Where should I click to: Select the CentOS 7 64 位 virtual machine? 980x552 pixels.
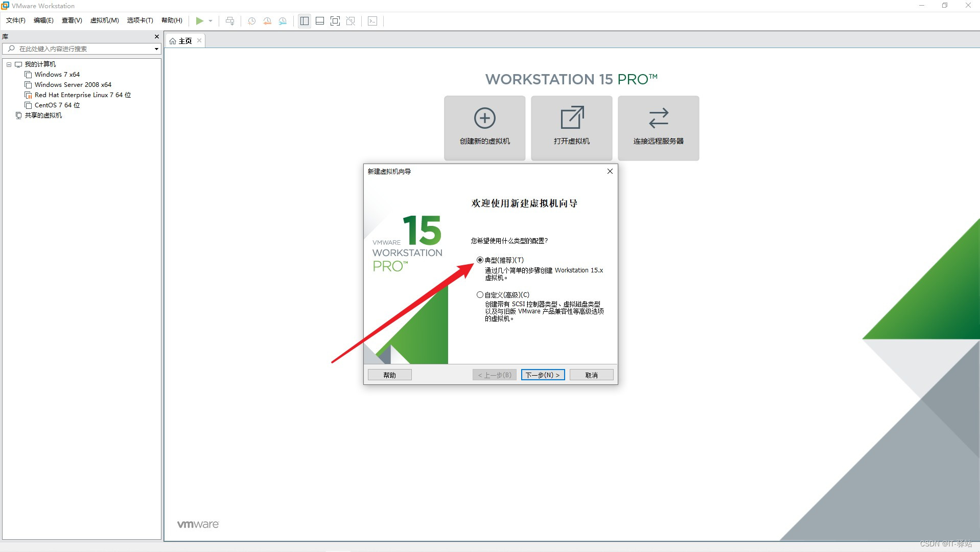coord(57,105)
